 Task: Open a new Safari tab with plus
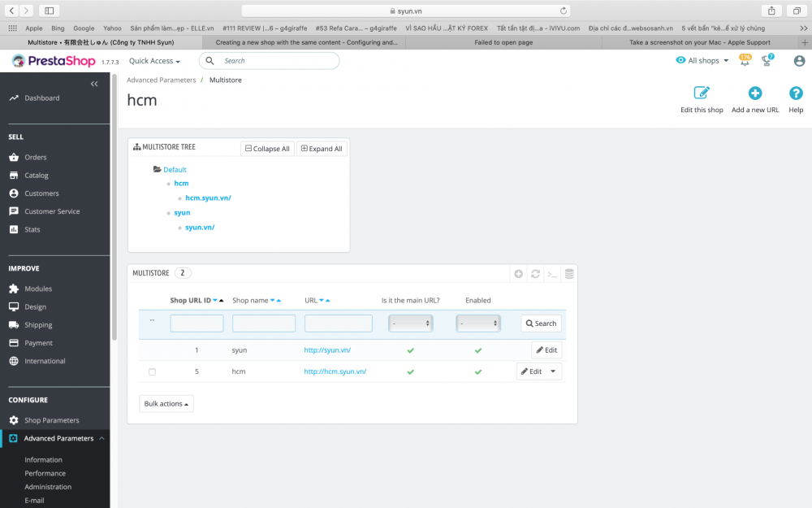point(805,42)
